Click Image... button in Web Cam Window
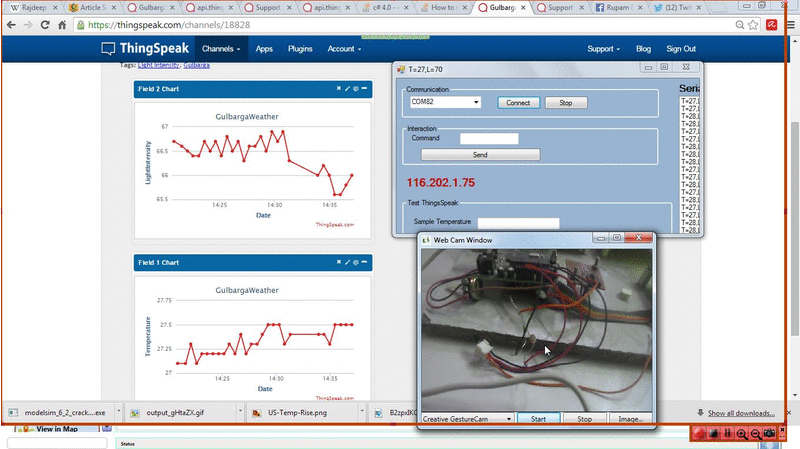Screen dimensions: 800x449 pos(631,419)
